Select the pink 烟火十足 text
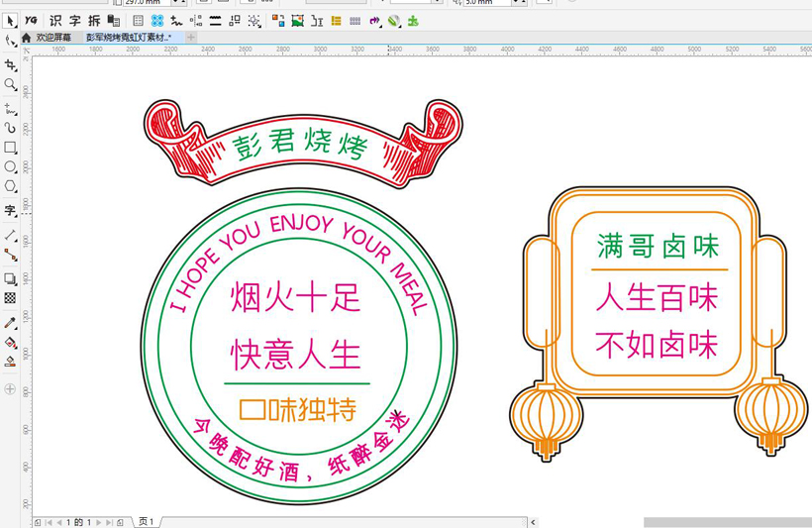The image size is (812, 528). click(295, 296)
